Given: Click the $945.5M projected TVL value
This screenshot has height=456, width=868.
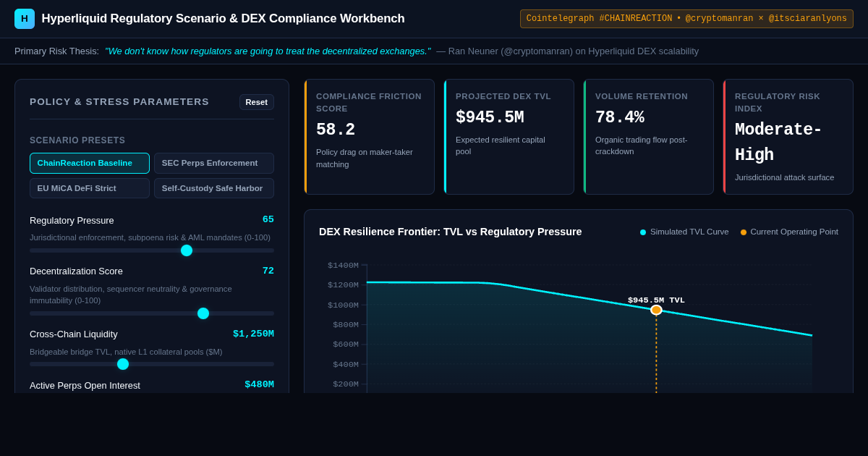Looking at the screenshot, I should 490,117.
